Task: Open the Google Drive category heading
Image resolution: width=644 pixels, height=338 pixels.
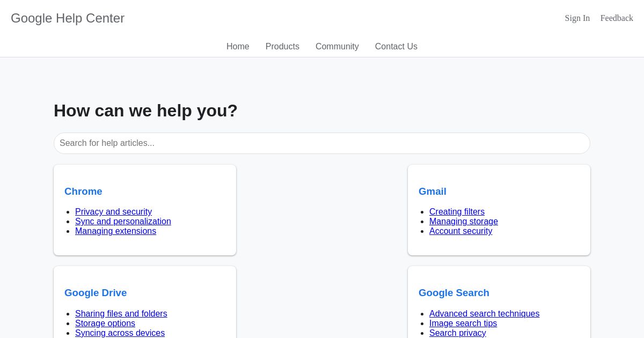Action: click(x=96, y=293)
